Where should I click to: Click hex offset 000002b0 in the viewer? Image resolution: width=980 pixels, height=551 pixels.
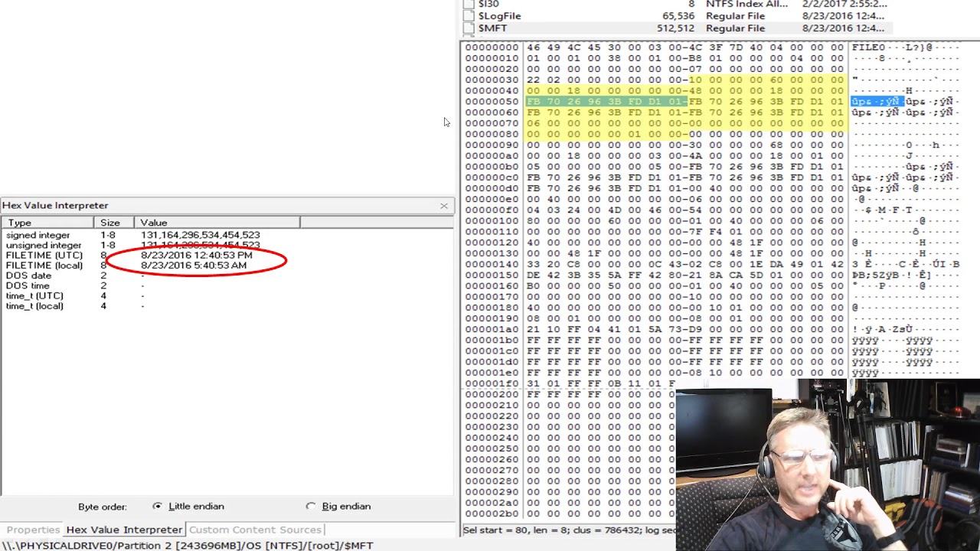pos(492,514)
